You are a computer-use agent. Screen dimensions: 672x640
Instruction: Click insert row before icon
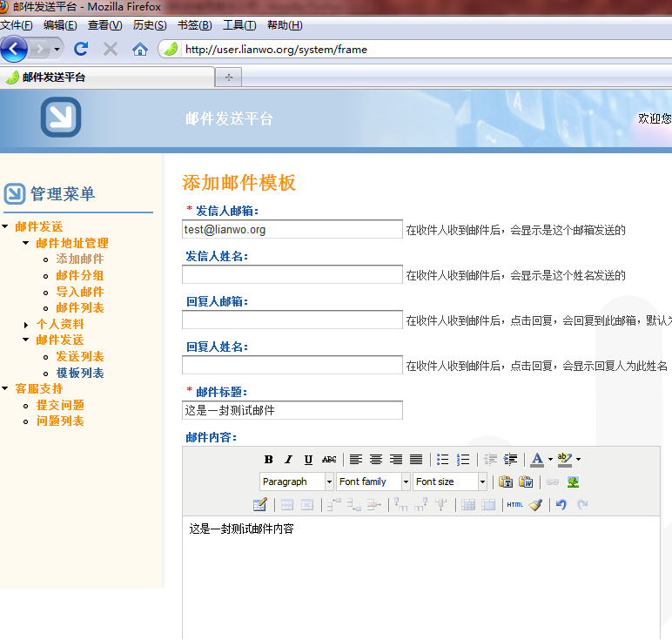334,505
